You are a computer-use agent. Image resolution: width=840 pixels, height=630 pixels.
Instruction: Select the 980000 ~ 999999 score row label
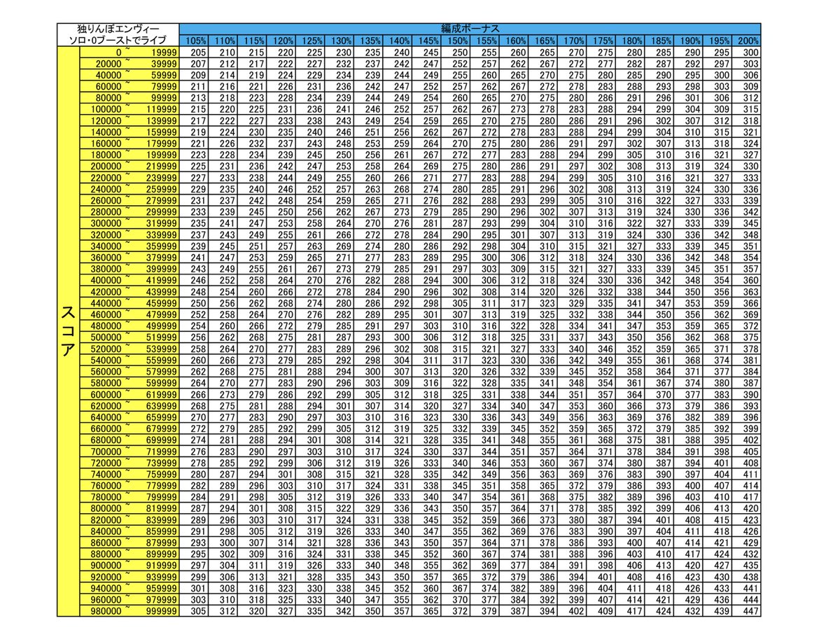(x=128, y=611)
